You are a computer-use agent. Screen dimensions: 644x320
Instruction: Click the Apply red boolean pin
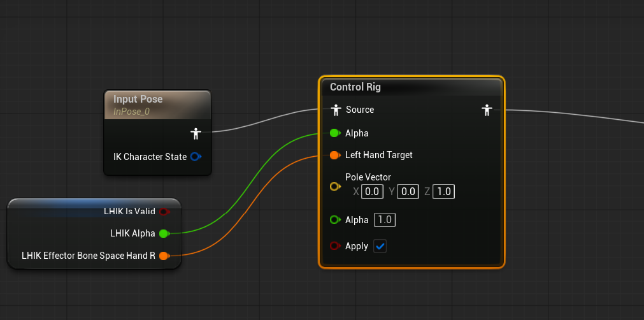click(x=335, y=246)
